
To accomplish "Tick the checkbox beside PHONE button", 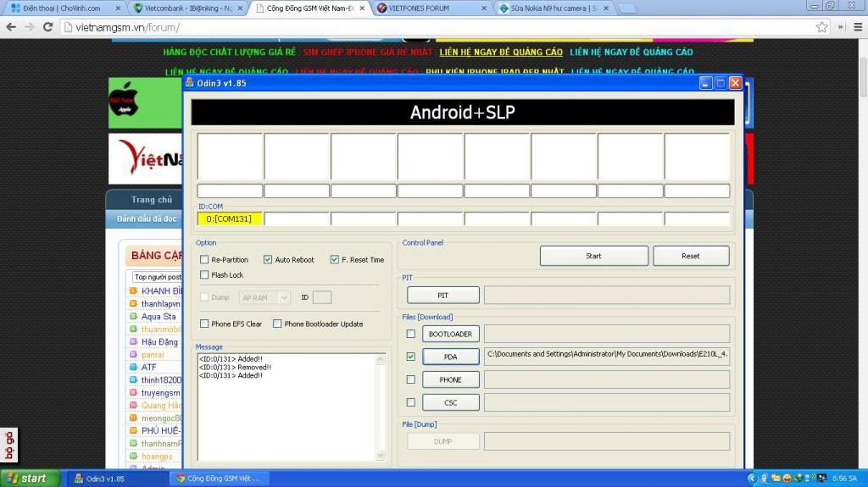I will (x=411, y=379).
